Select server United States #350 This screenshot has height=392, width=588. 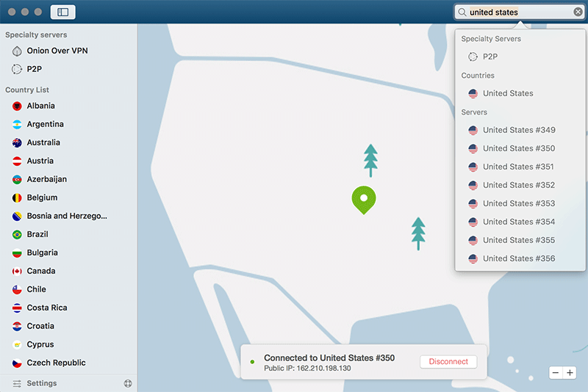[x=520, y=148]
